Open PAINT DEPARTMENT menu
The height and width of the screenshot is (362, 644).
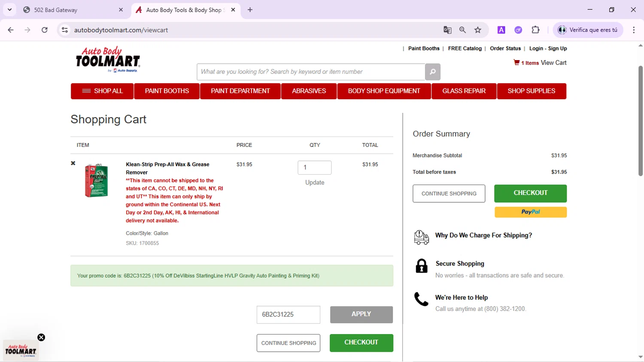coord(240,91)
